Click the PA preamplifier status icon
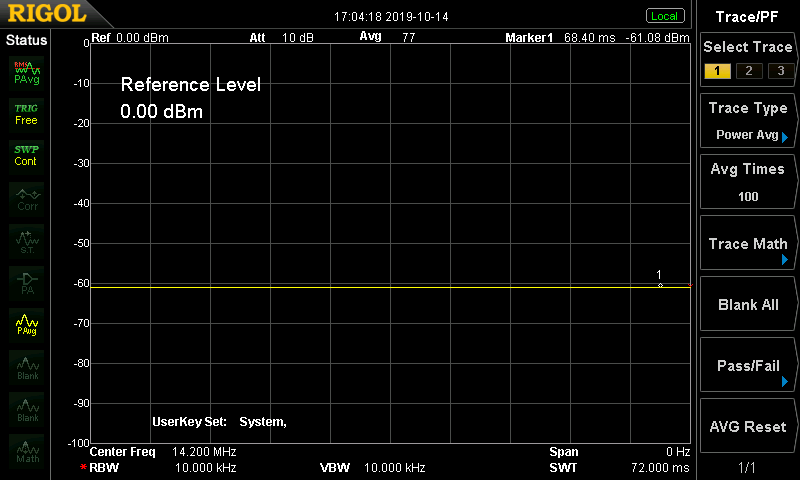 coord(26,282)
